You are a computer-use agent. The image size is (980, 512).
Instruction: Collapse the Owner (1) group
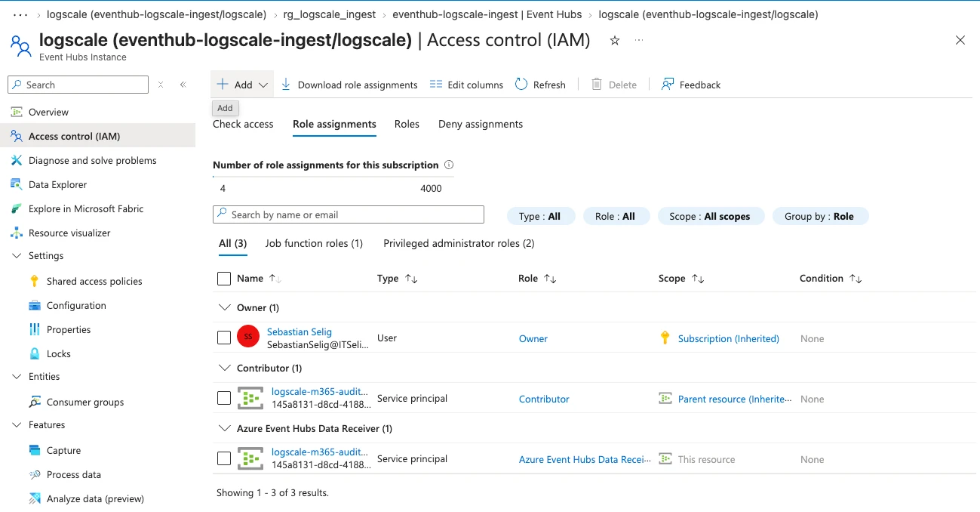click(x=224, y=307)
